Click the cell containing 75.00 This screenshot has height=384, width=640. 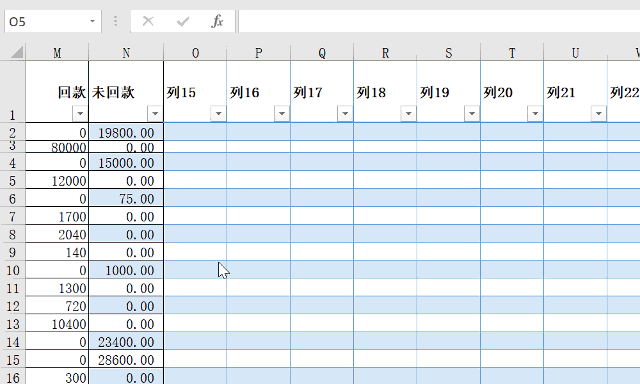tap(126, 198)
